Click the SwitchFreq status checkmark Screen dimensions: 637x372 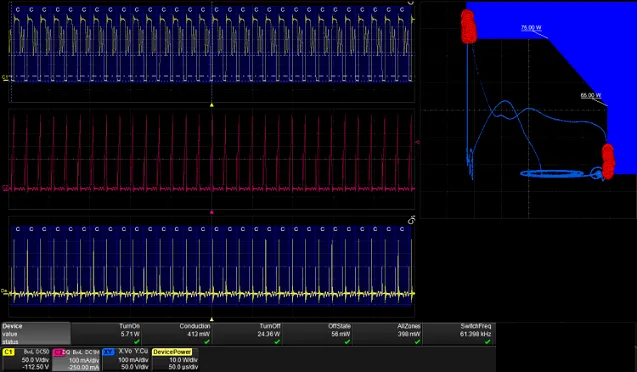(488, 342)
